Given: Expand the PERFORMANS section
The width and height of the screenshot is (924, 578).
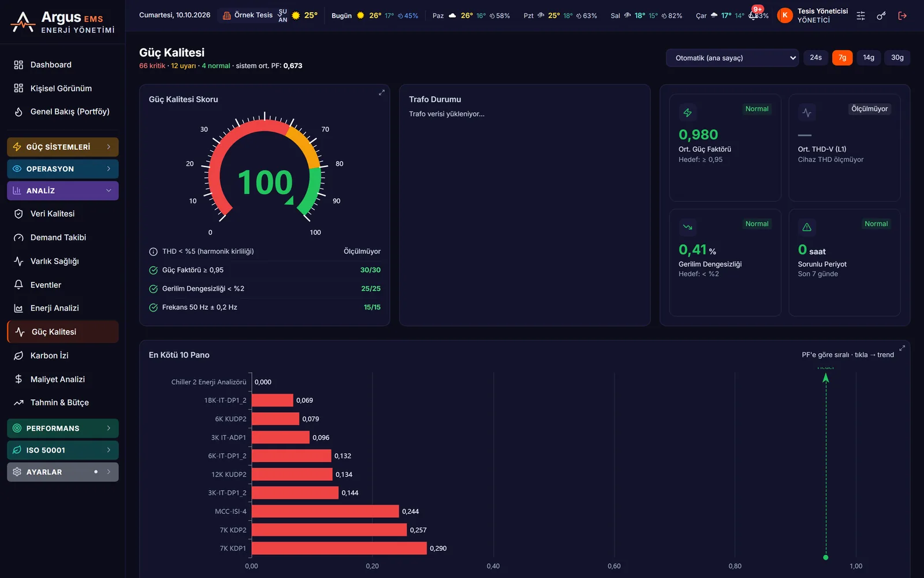Looking at the screenshot, I should tap(63, 428).
